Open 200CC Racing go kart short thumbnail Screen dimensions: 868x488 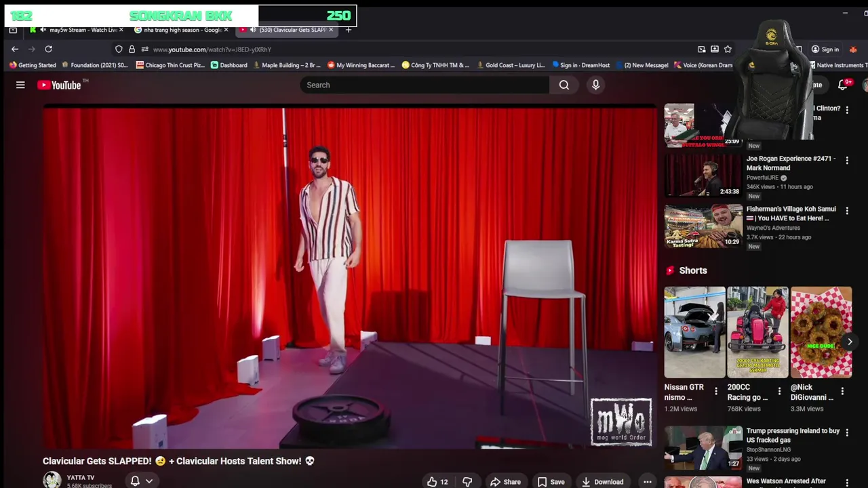pyautogui.click(x=757, y=332)
